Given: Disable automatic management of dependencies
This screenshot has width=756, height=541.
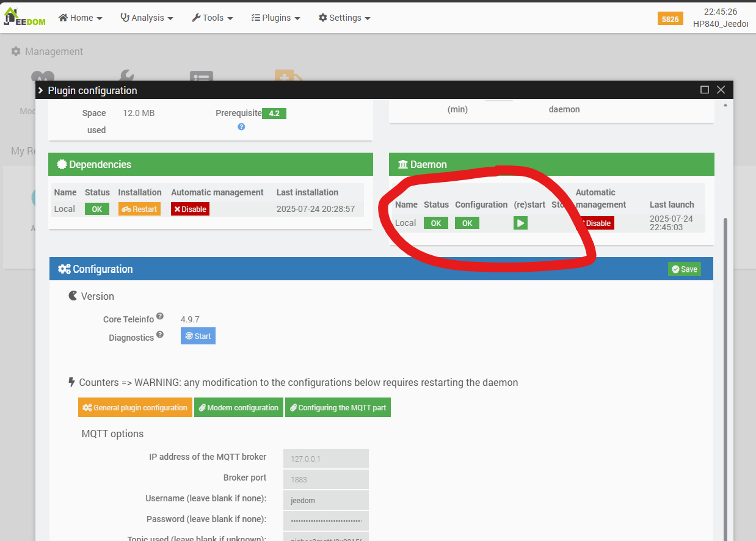Looking at the screenshot, I should pos(190,209).
